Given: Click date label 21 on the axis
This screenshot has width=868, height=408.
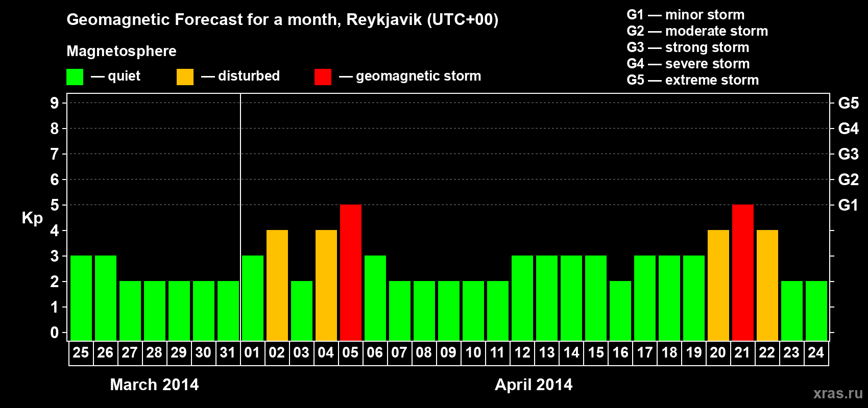Looking at the screenshot, I should click(x=742, y=352).
